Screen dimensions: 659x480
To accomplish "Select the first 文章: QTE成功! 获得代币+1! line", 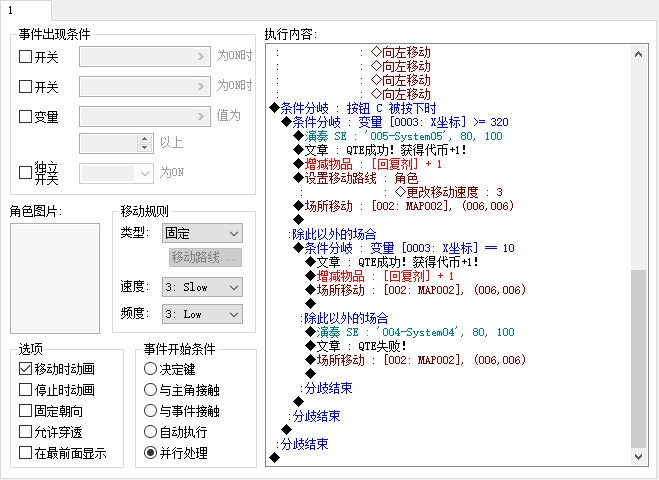I will 380,150.
